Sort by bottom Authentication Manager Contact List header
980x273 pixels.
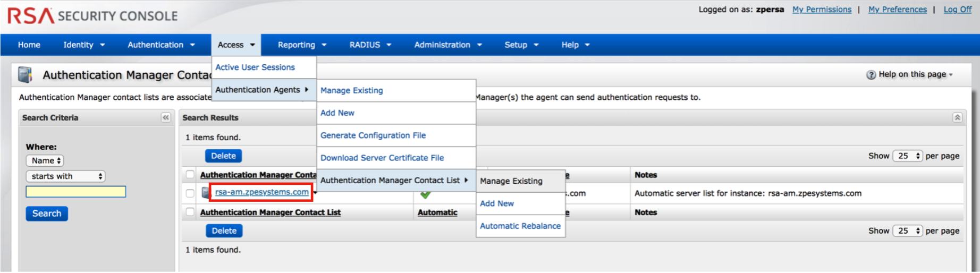pos(270,212)
